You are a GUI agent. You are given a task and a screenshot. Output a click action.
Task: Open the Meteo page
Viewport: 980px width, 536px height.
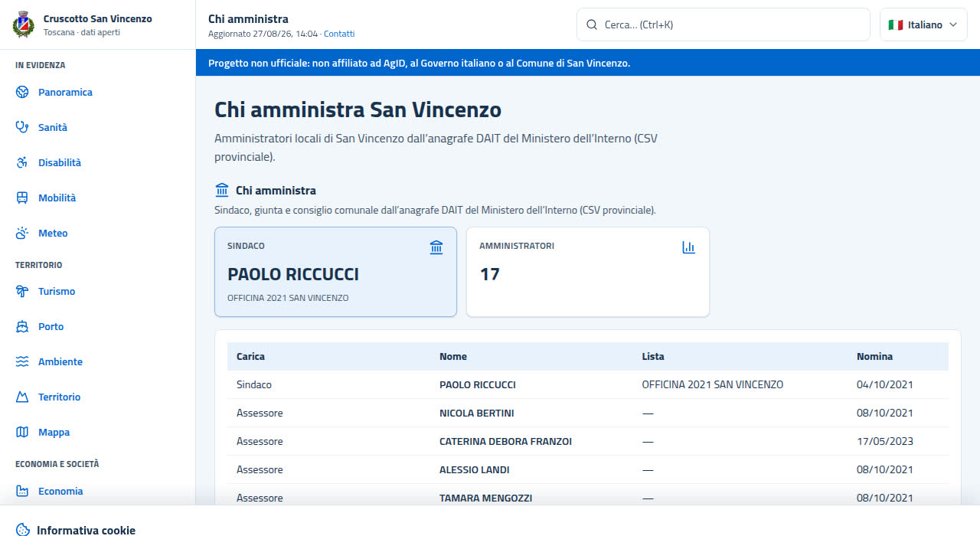point(97,234)
